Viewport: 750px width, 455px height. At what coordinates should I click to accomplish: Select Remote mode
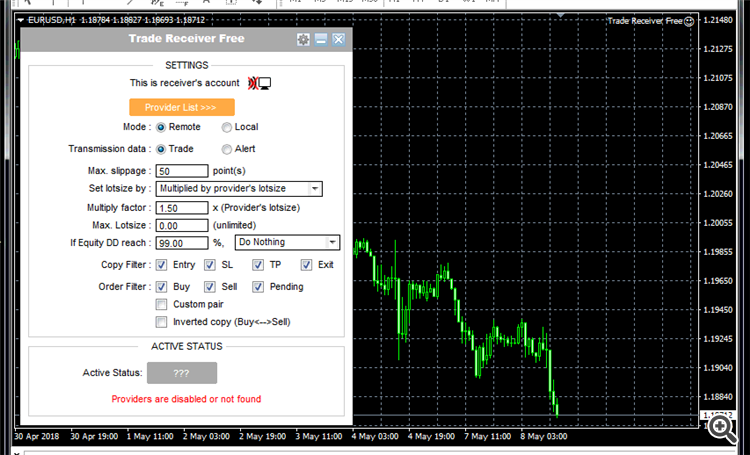(161, 127)
